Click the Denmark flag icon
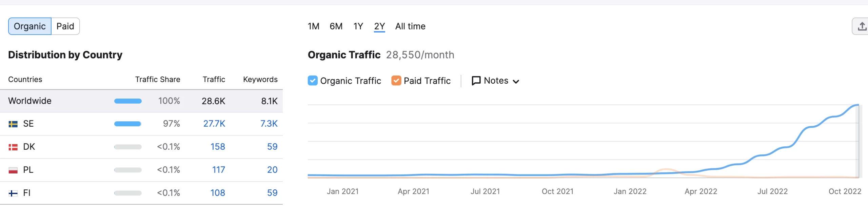Image resolution: width=868 pixels, height=209 pixels. coord(13,147)
